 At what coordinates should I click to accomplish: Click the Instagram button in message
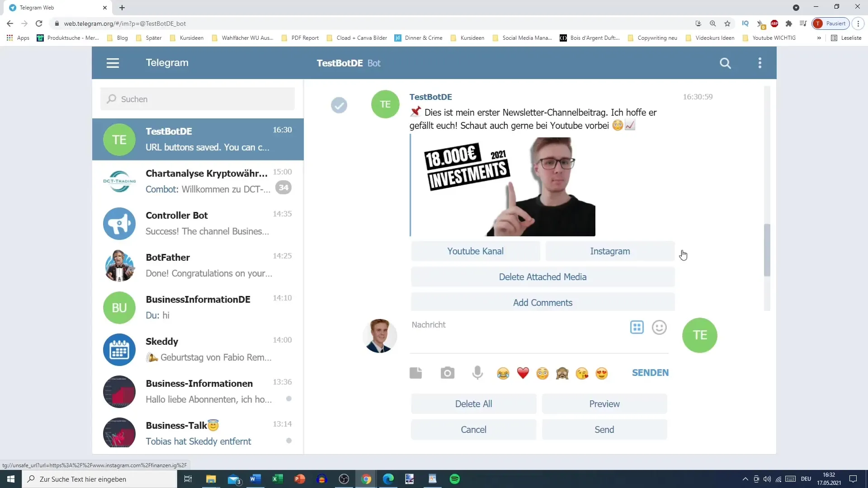click(610, 251)
